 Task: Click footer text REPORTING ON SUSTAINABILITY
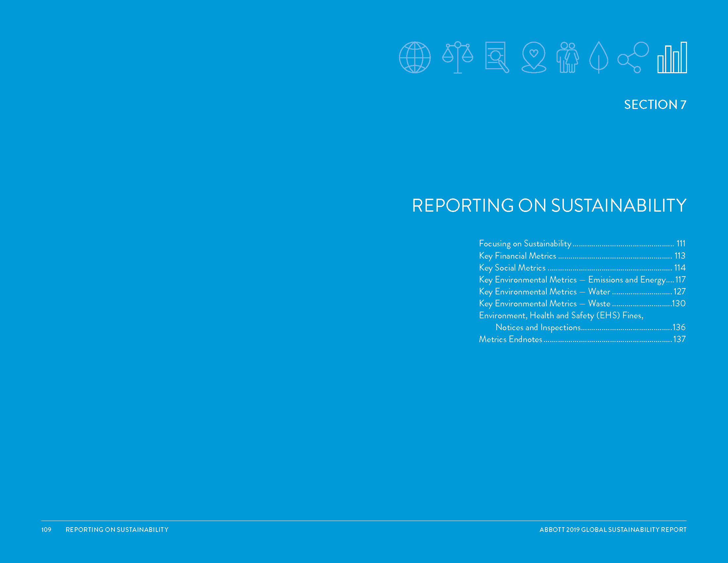117,530
